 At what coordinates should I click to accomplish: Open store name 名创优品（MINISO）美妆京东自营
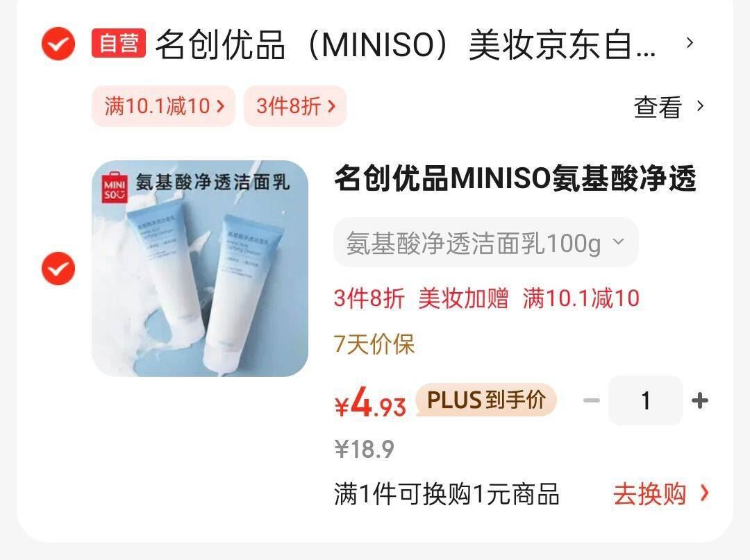pyautogui.click(x=406, y=44)
